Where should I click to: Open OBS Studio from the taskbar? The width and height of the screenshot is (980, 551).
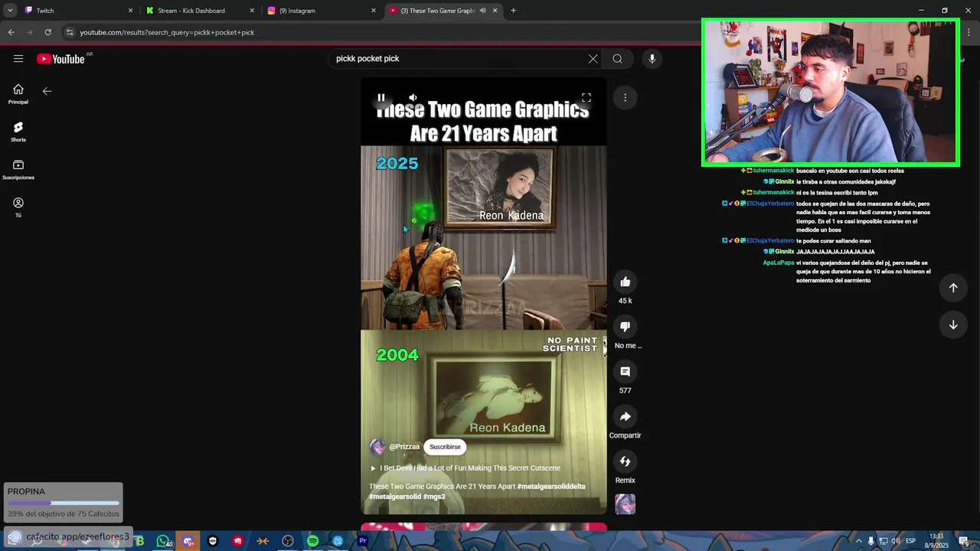point(288,541)
